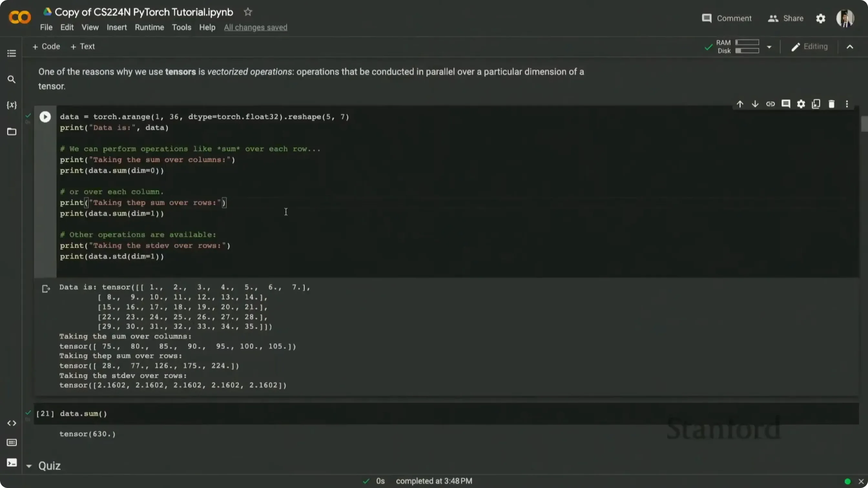
Task: Go to Colab home logo
Action: tap(20, 17)
